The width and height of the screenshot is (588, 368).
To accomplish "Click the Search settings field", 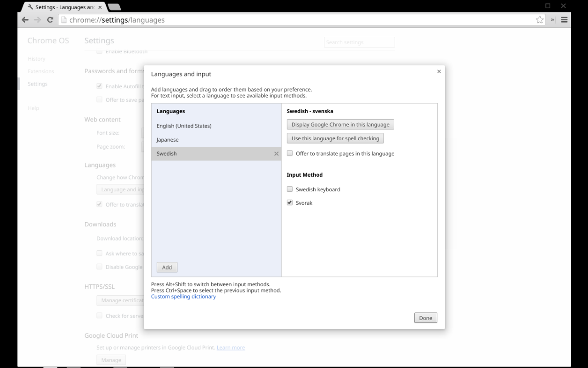I will pyautogui.click(x=359, y=42).
